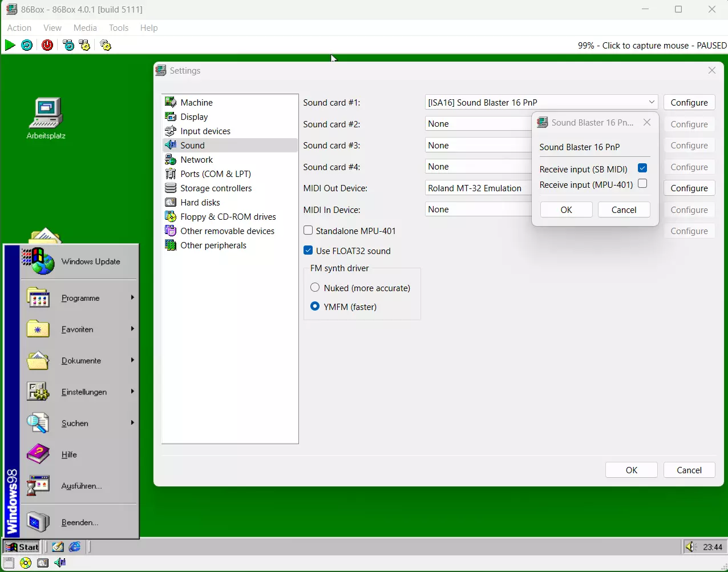
Task: Launch Internet Explorer from the quick launch
Action: [75, 547]
